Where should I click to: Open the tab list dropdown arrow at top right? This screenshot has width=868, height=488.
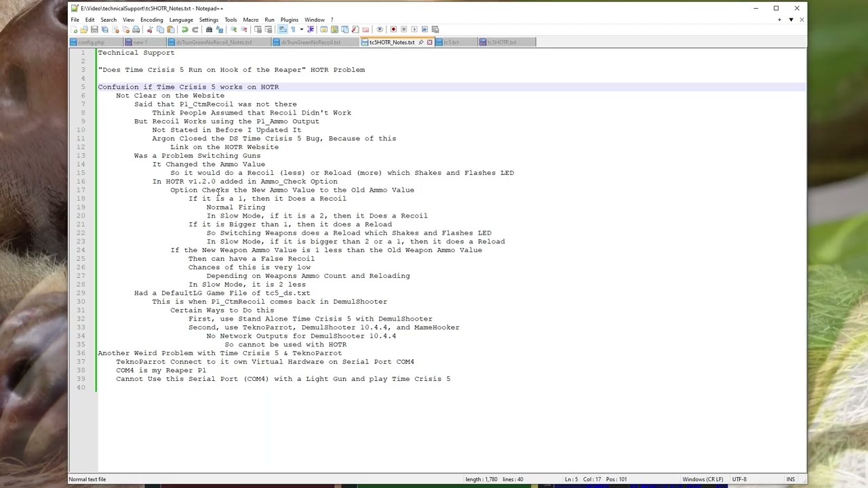pos(791,20)
